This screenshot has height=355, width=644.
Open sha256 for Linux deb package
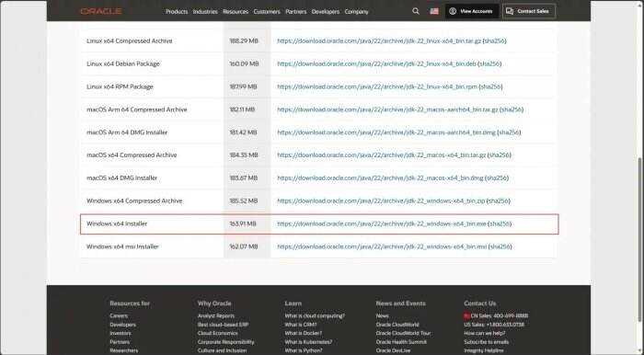(x=489, y=64)
